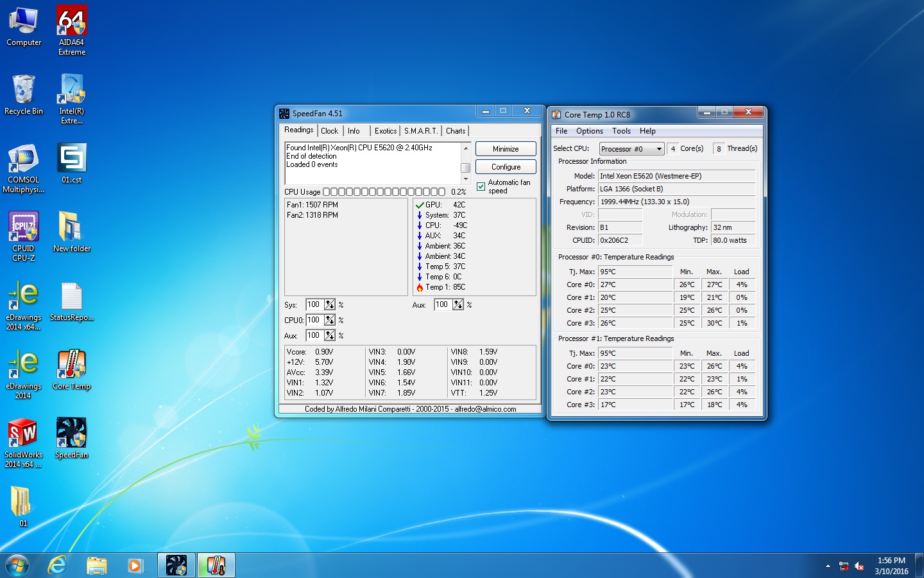924x578 pixels.
Task: Click the CPU0 speed value field
Action: 314,320
